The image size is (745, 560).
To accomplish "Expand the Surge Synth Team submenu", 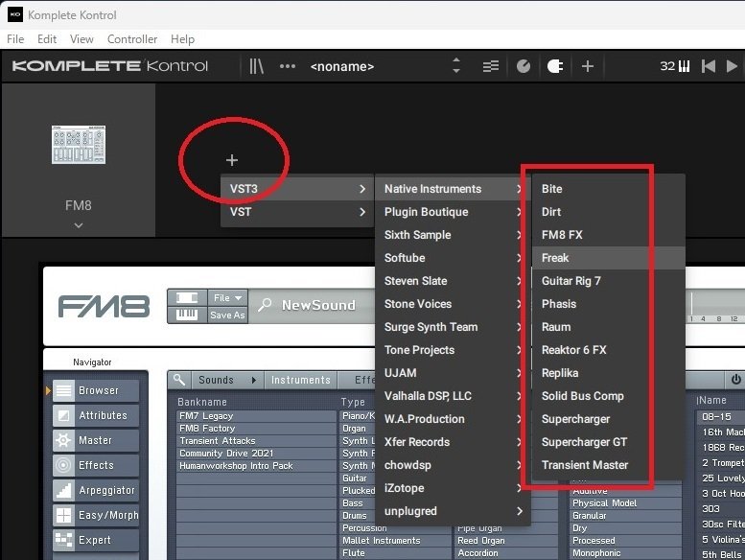I will coord(453,327).
